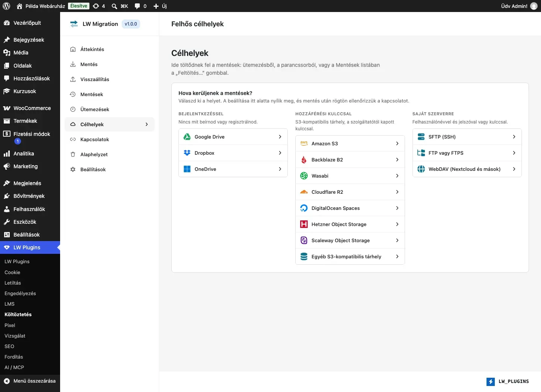Viewport: 541px width, 392px height.
Task: Open the Vizsgálat submenu link
Action: click(x=15, y=336)
